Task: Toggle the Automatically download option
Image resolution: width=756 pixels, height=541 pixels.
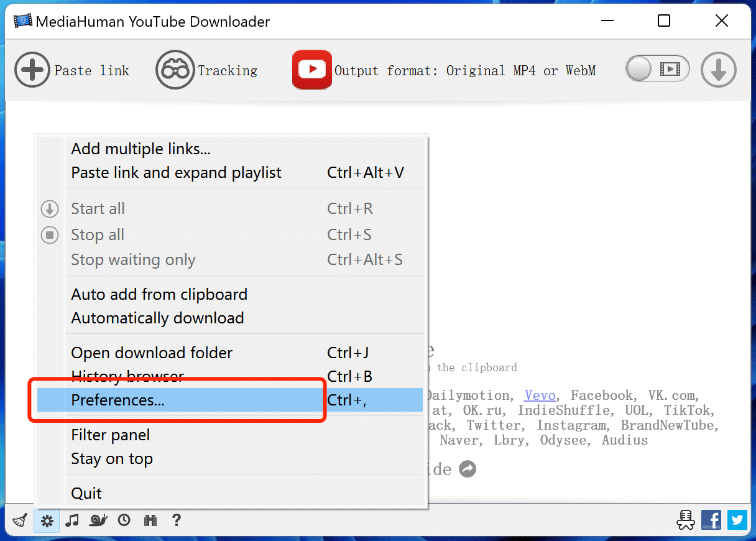Action: click(x=157, y=318)
